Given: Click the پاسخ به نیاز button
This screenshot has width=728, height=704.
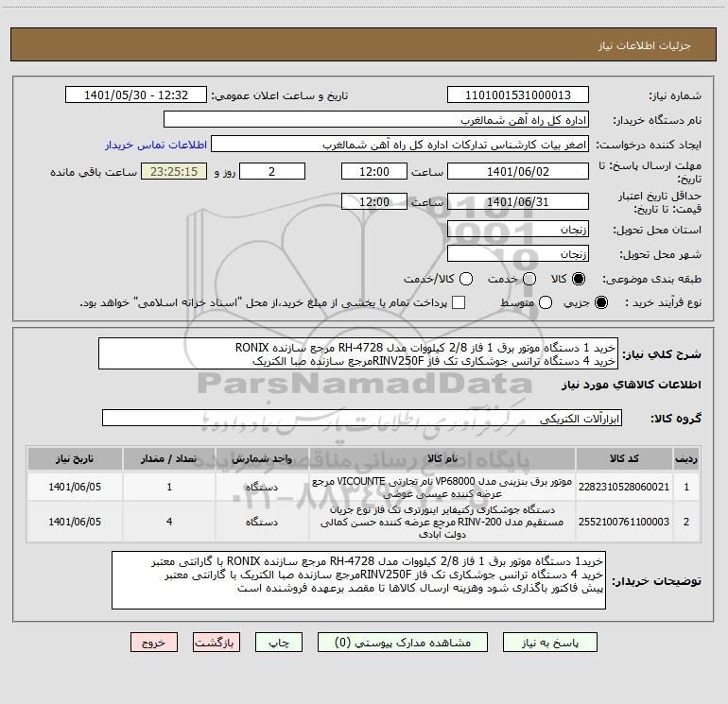Looking at the screenshot, I should pyautogui.click(x=549, y=643).
